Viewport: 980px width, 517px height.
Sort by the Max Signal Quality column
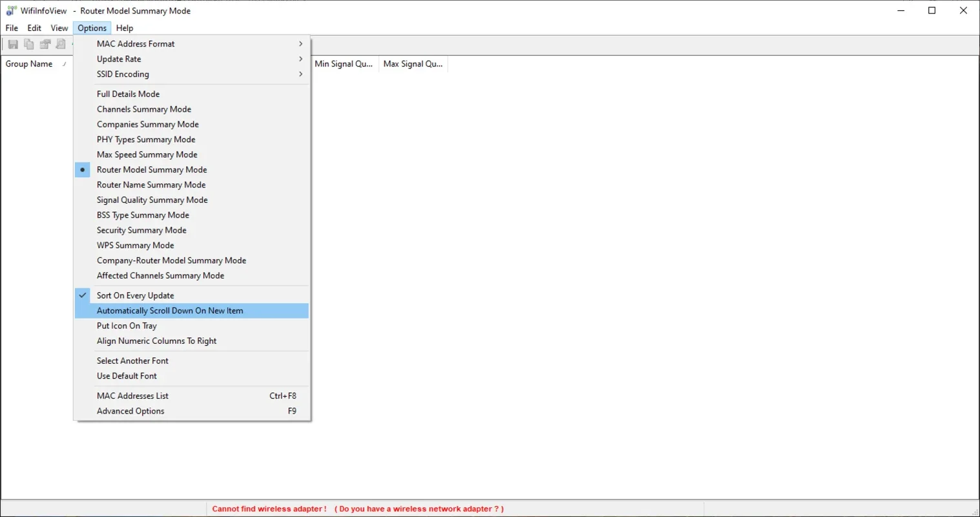point(413,64)
